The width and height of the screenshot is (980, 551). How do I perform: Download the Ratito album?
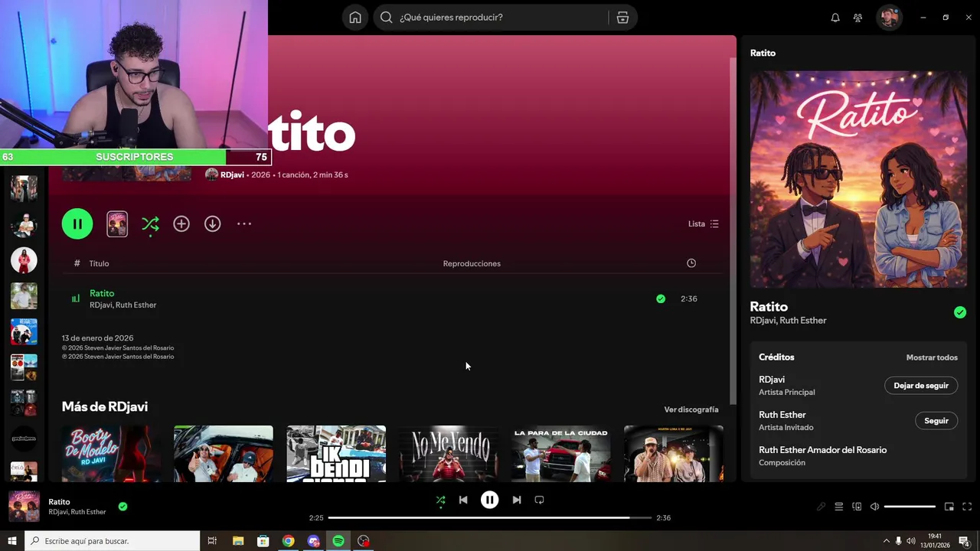click(212, 223)
